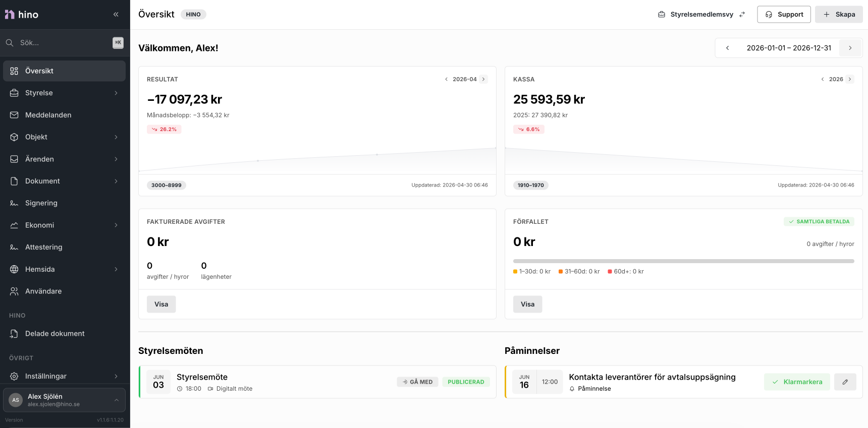The width and height of the screenshot is (868, 428).
Task: Expand the Styrelse sidebar section
Action: point(64,93)
